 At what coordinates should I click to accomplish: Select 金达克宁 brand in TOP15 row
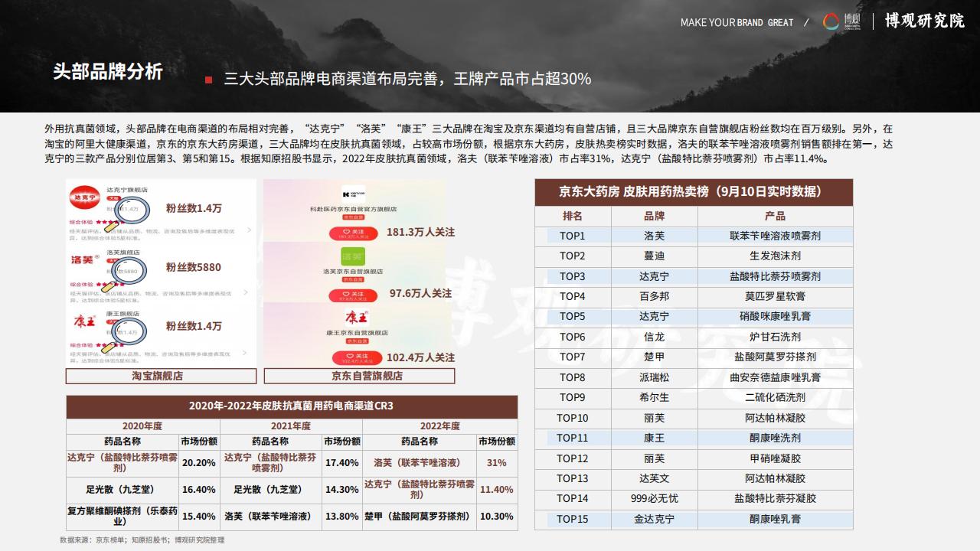(x=655, y=519)
